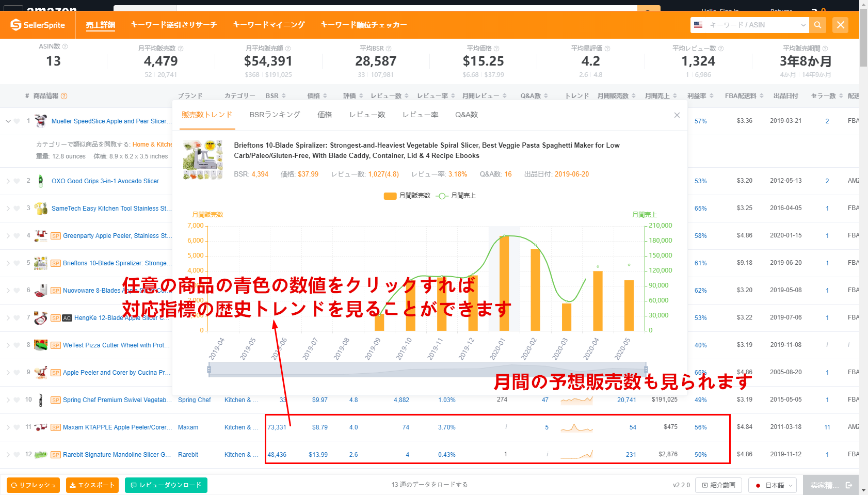Click the left handle of chart range slider
868x495 pixels.
coord(209,370)
